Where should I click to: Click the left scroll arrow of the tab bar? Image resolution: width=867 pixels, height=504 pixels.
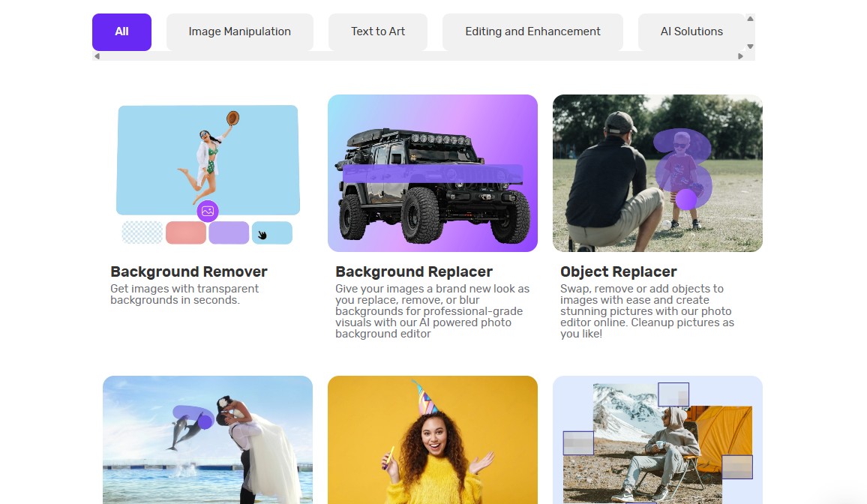(97, 56)
